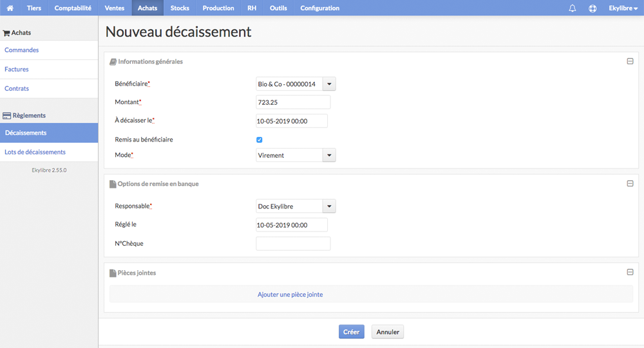The width and height of the screenshot is (644, 348).
Task: Go to Commandes in the sidebar
Action: (49, 50)
